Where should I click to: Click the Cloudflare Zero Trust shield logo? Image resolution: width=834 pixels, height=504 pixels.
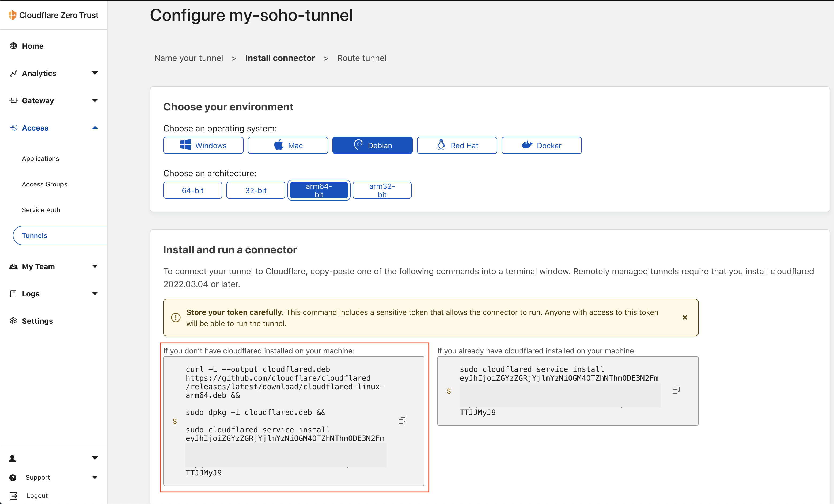point(12,15)
